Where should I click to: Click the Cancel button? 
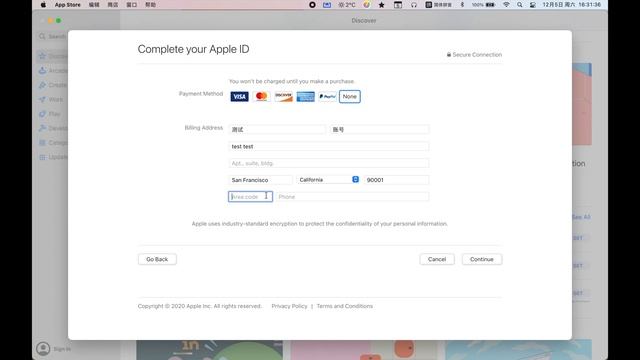tap(437, 259)
